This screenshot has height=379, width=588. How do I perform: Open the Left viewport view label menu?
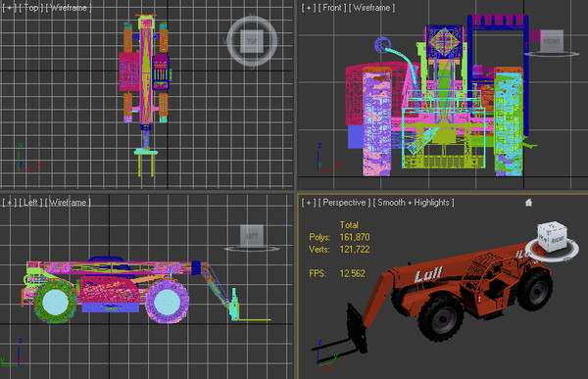coord(30,203)
